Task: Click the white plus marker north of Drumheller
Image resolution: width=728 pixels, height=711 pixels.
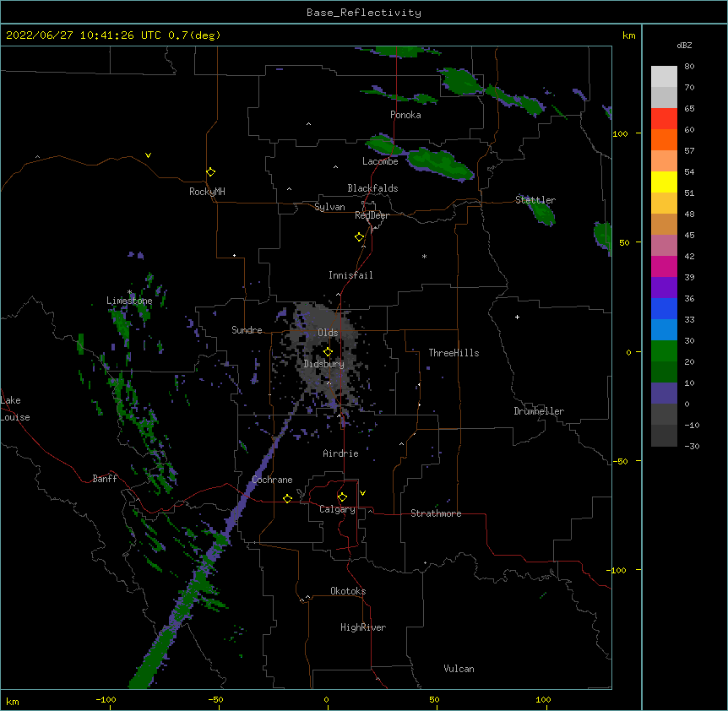Action: pos(517,317)
